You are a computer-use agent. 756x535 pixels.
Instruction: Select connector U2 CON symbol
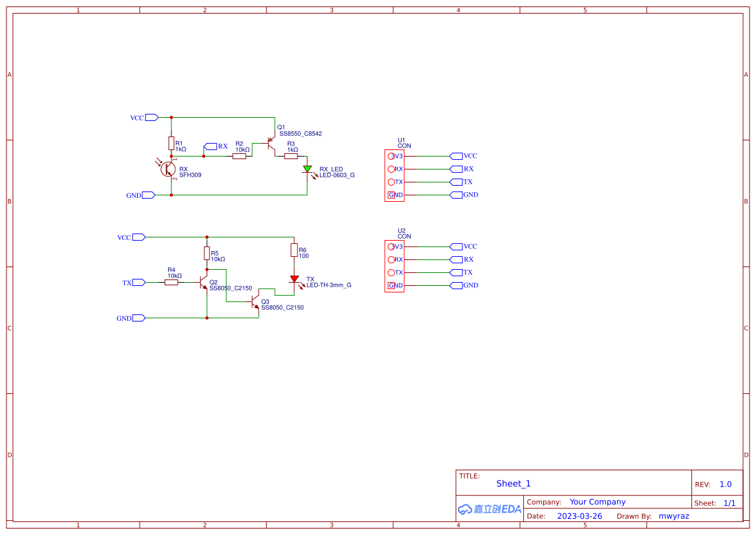pos(396,265)
